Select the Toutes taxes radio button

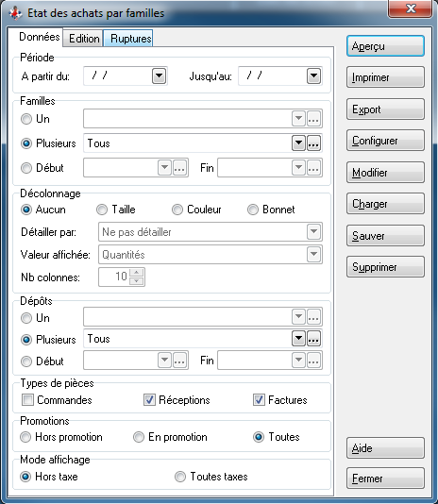pos(180,477)
